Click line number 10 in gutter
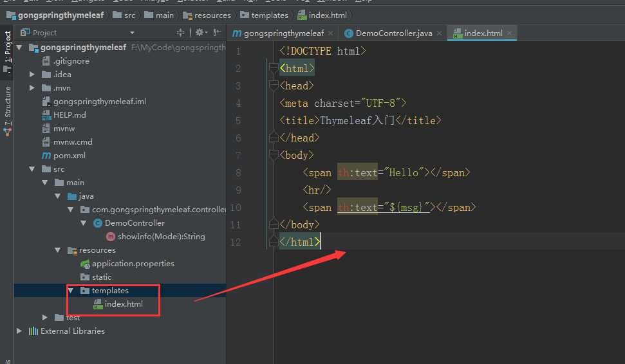625x364 pixels. click(236, 208)
